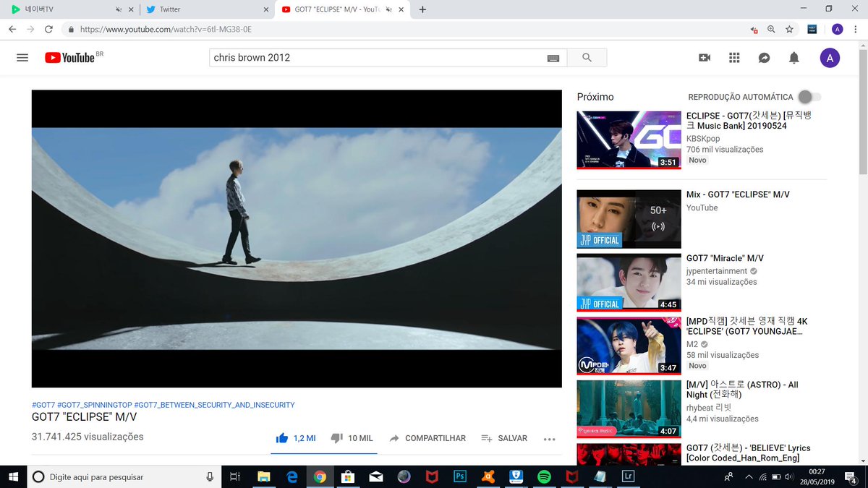Viewport: 868px width, 488px height.
Task: Open File Explorer from the taskbar
Action: pos(264,476)
